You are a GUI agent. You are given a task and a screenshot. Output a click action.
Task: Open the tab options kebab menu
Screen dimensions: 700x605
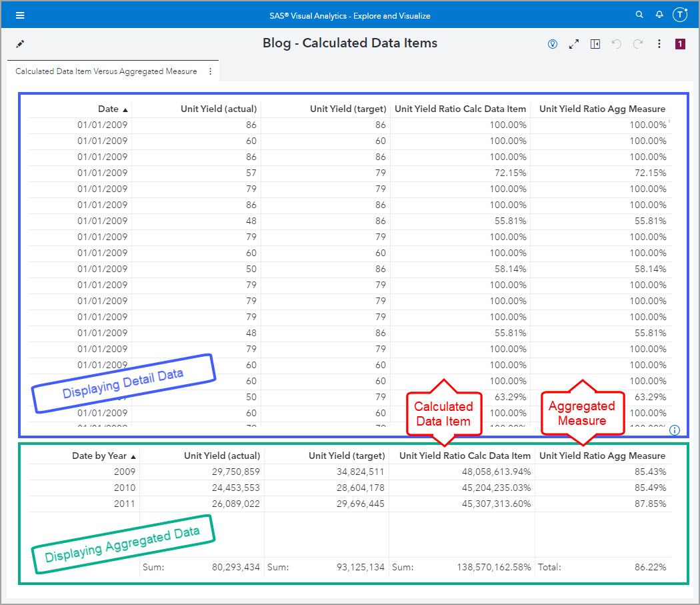pos(211,70)
